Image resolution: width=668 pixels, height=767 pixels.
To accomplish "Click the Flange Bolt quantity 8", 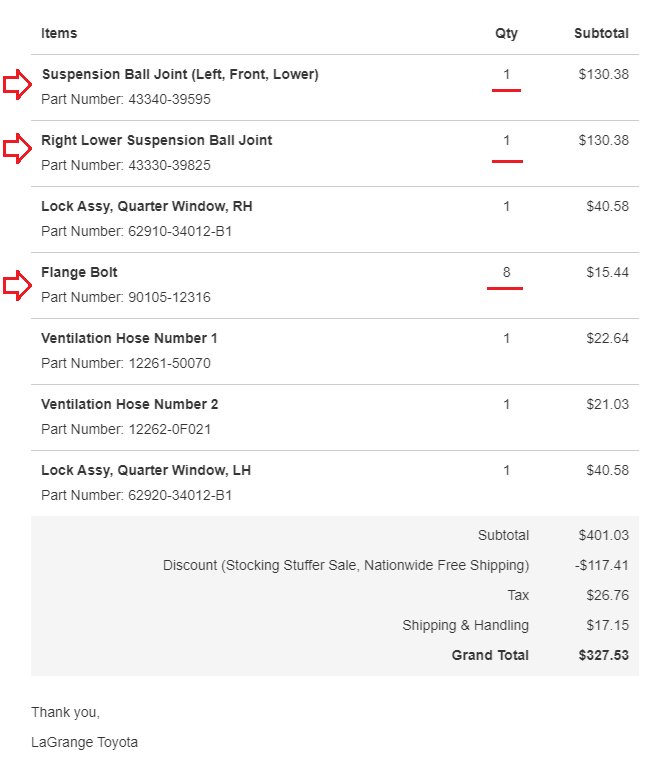I will pyautogui.click(x=507, y=272).
